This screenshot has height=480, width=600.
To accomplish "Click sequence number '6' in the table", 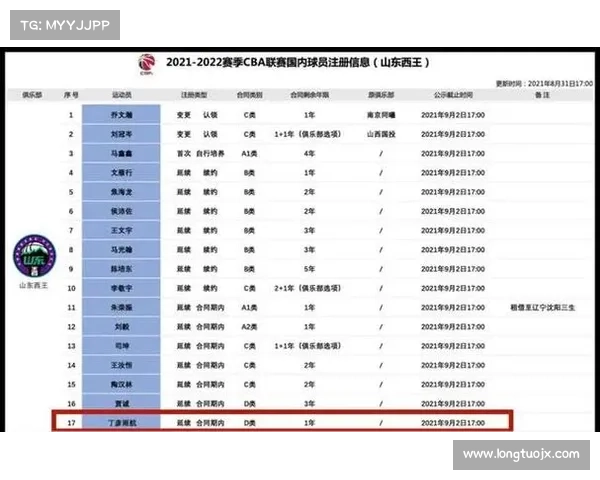I will pos(71,211).
